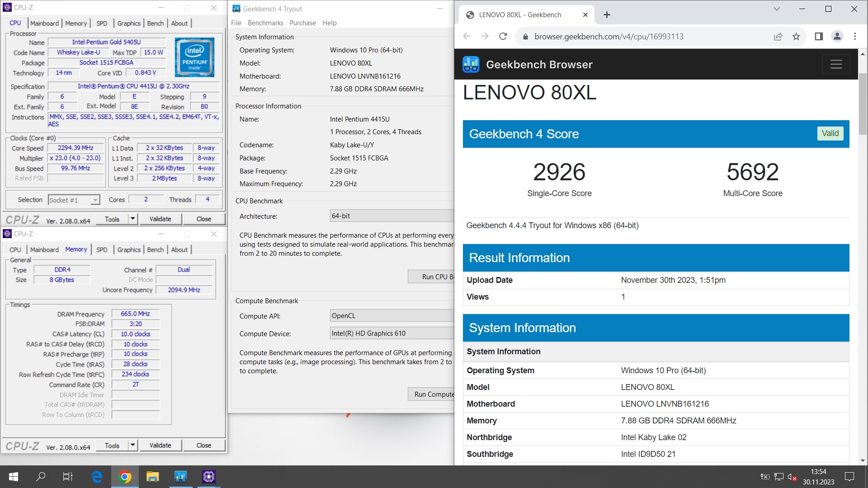Click Validate in Memory CPU-Z window

pyautogui.click(x=160, y=446)
